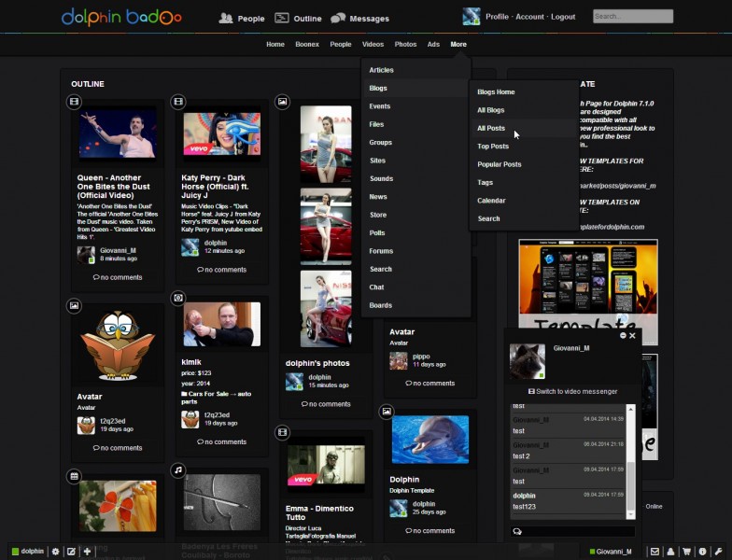Click photo type icon on owl Avatar card
Screen dimensions: 732x560
click(x=74, y=306)
